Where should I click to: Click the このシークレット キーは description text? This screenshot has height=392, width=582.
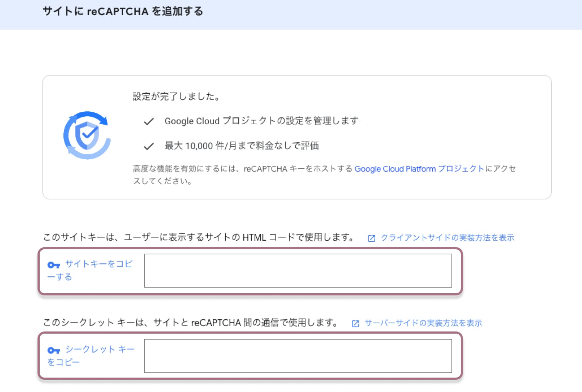pos(190,323)
